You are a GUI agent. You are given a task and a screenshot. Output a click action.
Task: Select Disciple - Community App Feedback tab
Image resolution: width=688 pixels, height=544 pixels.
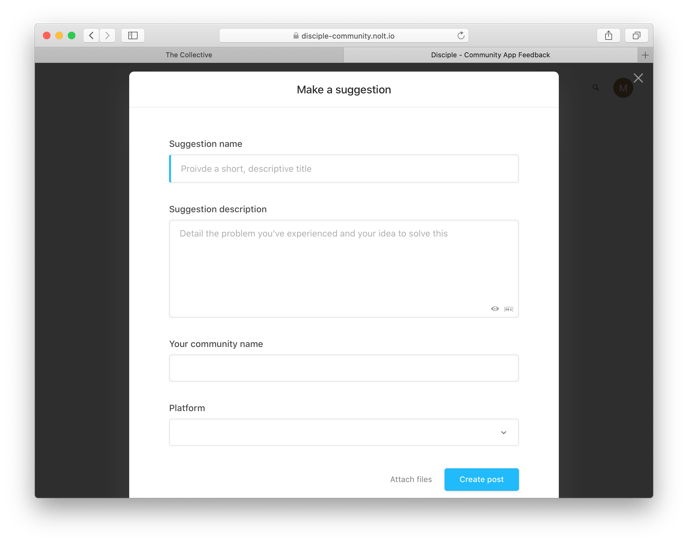tap(491, 55)
